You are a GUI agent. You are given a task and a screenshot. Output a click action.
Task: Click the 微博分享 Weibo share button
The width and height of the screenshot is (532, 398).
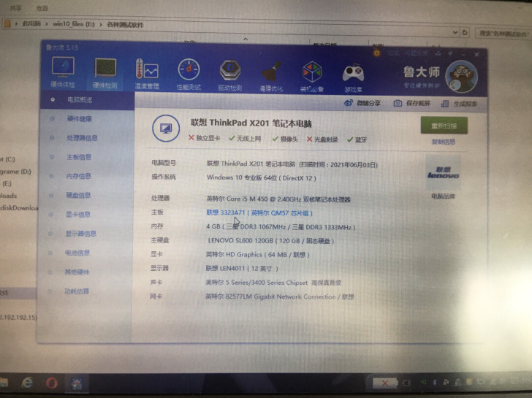[362, 103]
